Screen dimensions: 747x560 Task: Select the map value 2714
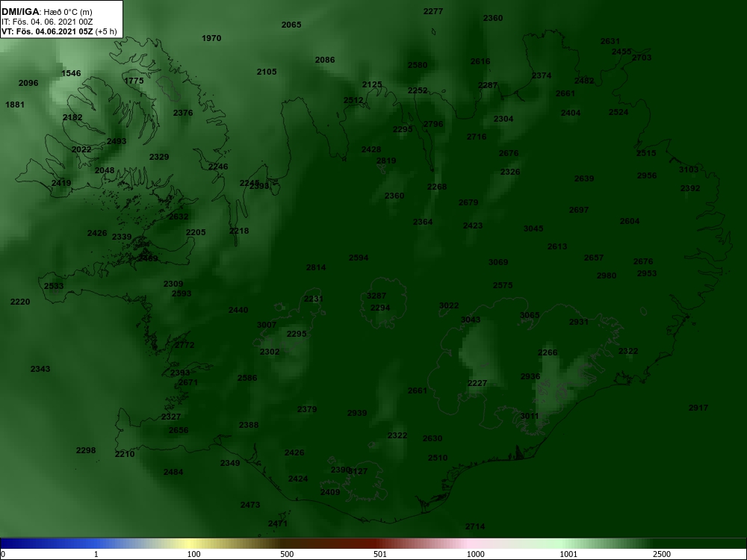[475, 526]
